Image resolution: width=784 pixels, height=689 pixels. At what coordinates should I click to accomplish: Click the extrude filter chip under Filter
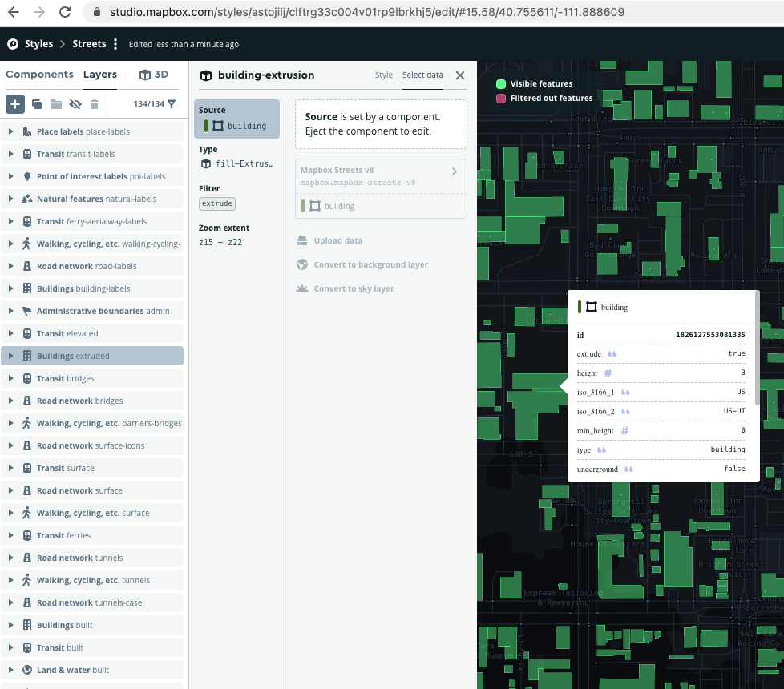point(216,203)
